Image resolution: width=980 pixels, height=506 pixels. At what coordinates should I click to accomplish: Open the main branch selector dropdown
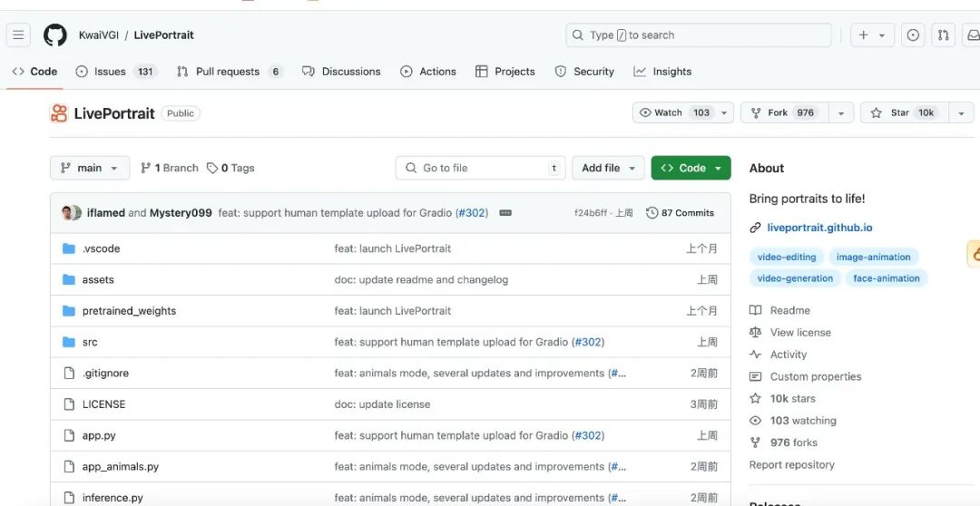click(90, 168)
